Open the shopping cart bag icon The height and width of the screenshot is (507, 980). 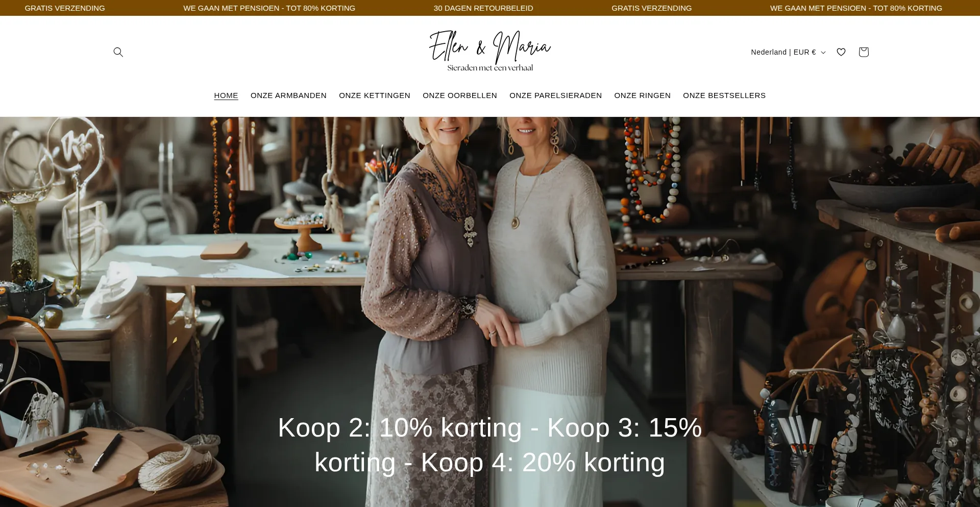click(x=864, y=52)
